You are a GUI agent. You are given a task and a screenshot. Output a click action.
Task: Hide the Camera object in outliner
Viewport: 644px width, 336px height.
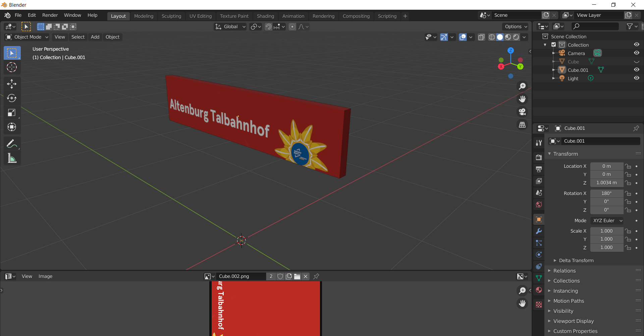636,53
